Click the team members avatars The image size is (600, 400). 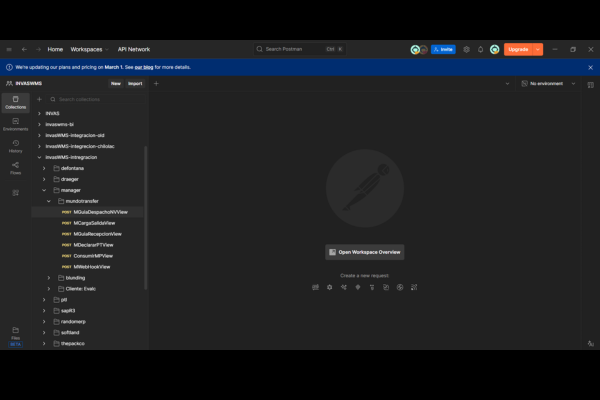pyautogui.click(x=419, y=49)
